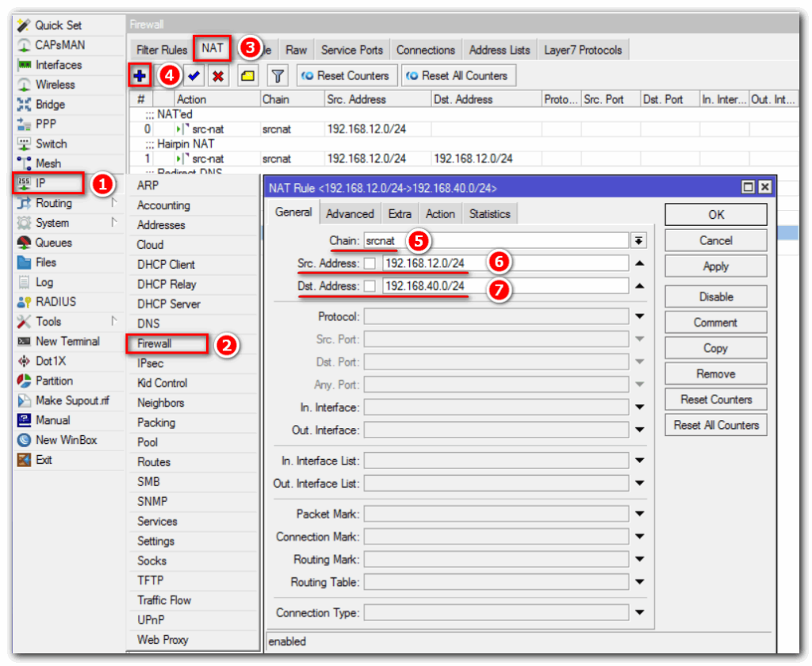Expand the Chain dropdown list
This screenshot has width=812, height=666.
click(638, 241)
